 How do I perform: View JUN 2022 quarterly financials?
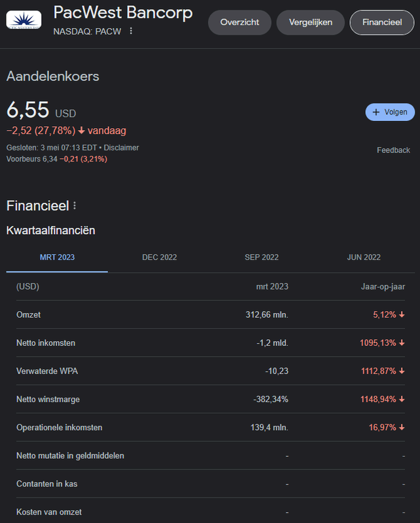point(364,258)
